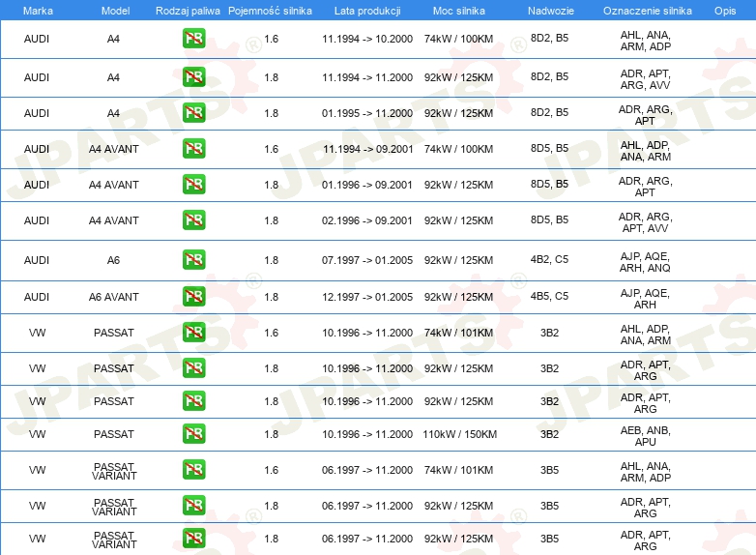This screenshot has width=756, height=555.
Task: Click the fuel icon in the AUDI A6 4B2 row
Action: 193,259
